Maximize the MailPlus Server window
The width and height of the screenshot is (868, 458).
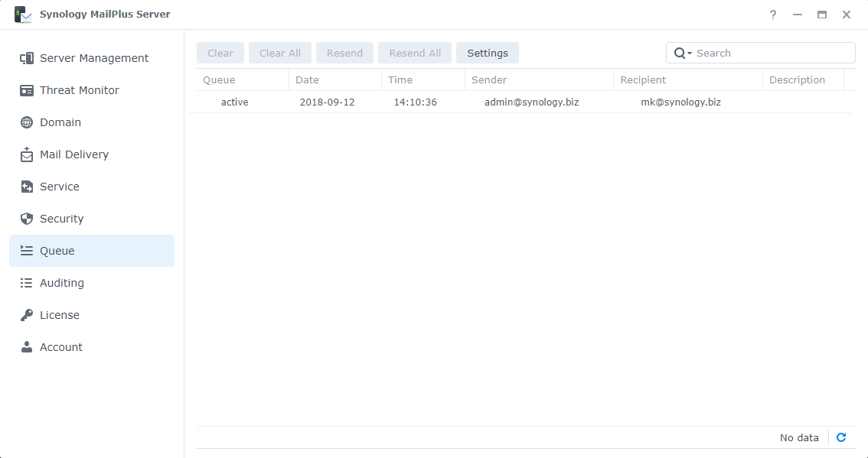point(822,15)
